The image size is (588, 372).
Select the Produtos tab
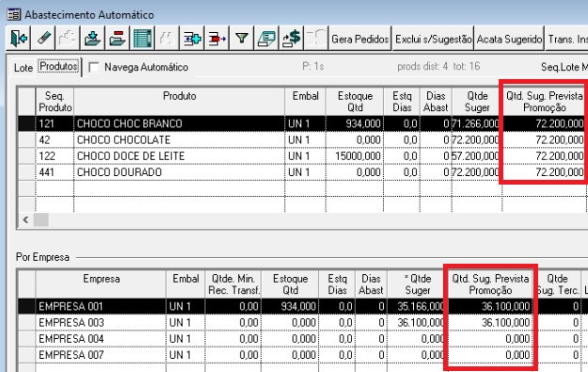tap(59, 67)
